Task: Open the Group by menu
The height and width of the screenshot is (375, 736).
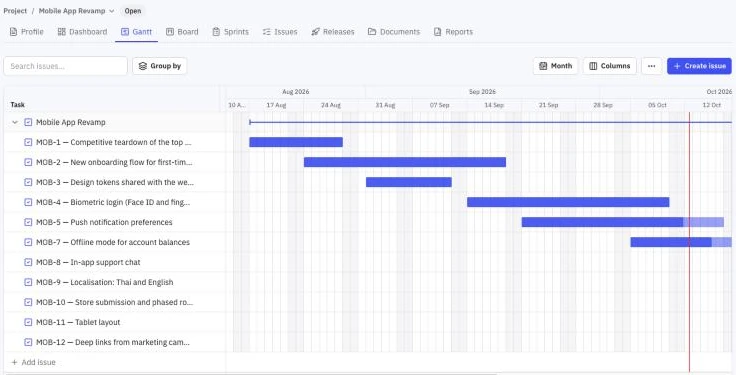Action: pos(160,66)
